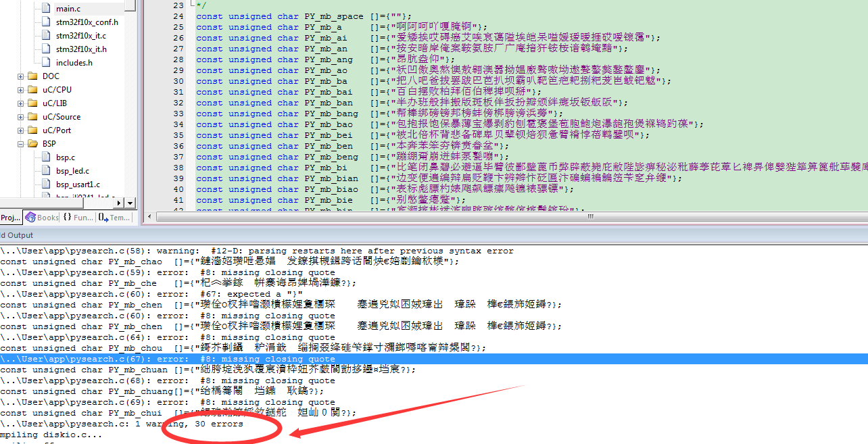Expand the uC/LIB group in project tree
The height and width of the screenshot is (444, 868).
[21, 103]
